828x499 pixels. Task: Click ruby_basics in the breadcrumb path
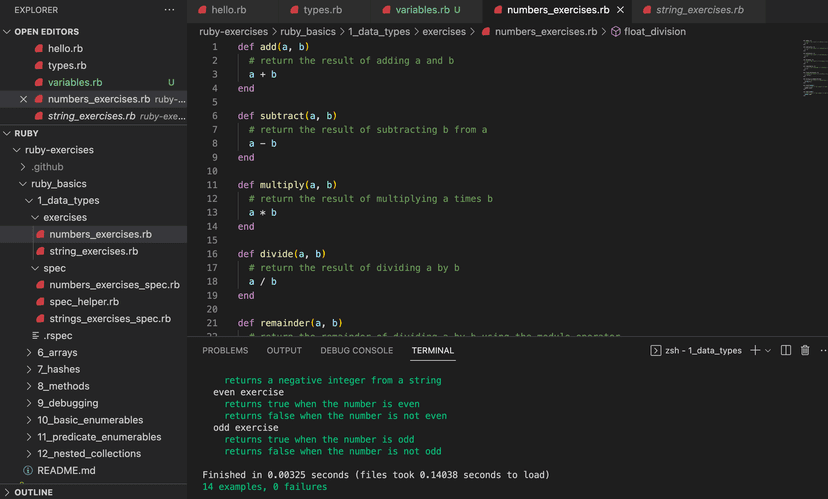coord(307,32)
